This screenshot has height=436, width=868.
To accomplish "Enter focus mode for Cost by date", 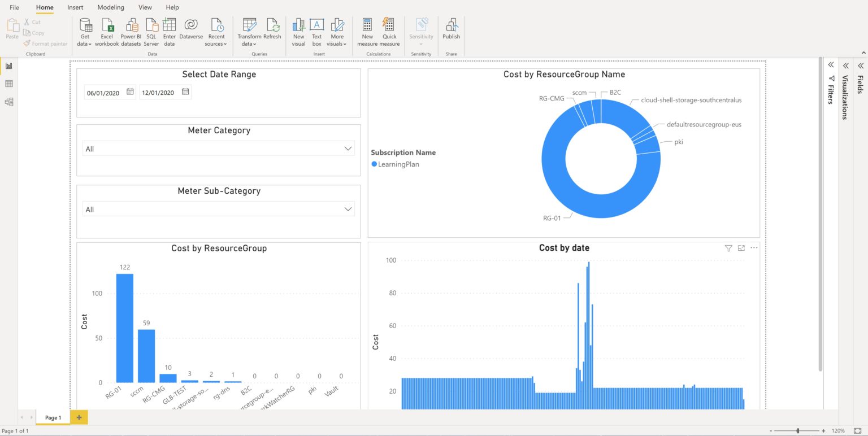I will tap(741, 248).
